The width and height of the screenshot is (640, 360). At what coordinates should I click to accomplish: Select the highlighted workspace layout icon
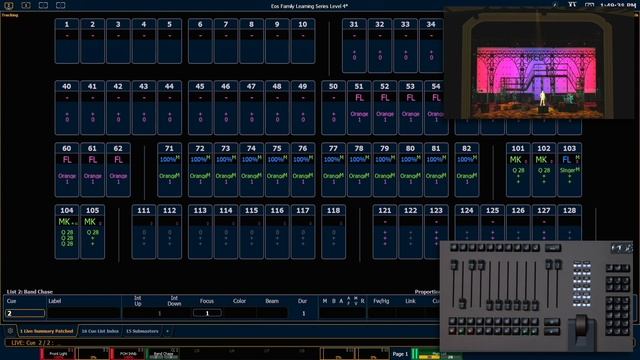pyautogui.click(x=9, y=5)
